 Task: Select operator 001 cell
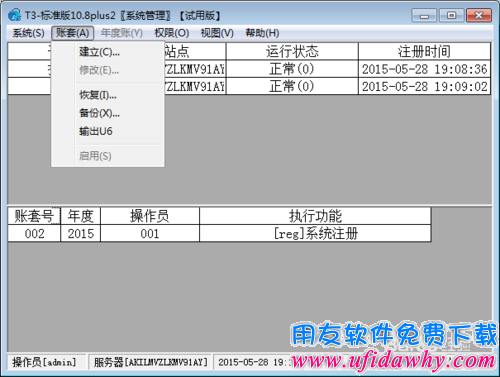click(150, 233)
